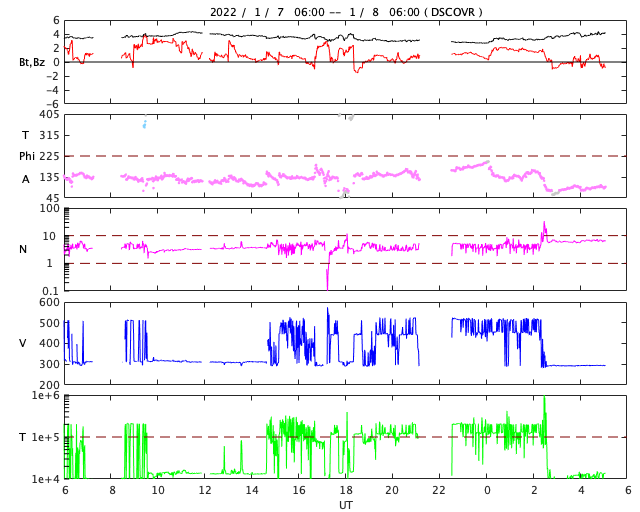Click the 1e+6 temperature axis value

pos(45,396)
